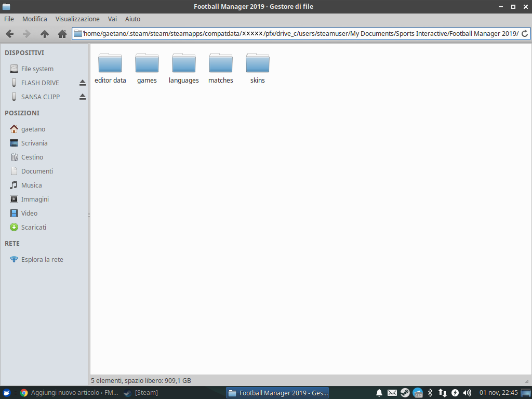Click Football Manager 2019 taskbar button
This screenshot has width=532, height=399.
[277, 393]
